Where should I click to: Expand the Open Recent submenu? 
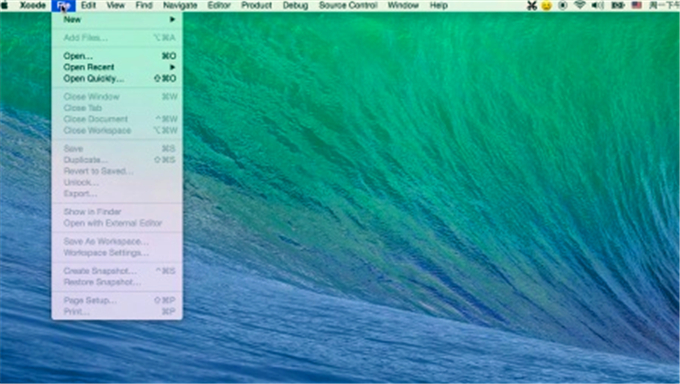coord(117,67)
